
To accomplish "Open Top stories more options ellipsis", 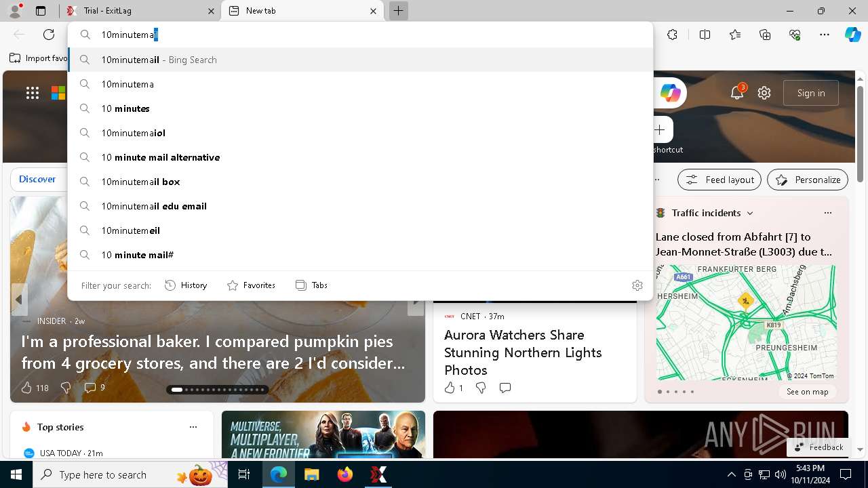I will [x=193, y=427].
